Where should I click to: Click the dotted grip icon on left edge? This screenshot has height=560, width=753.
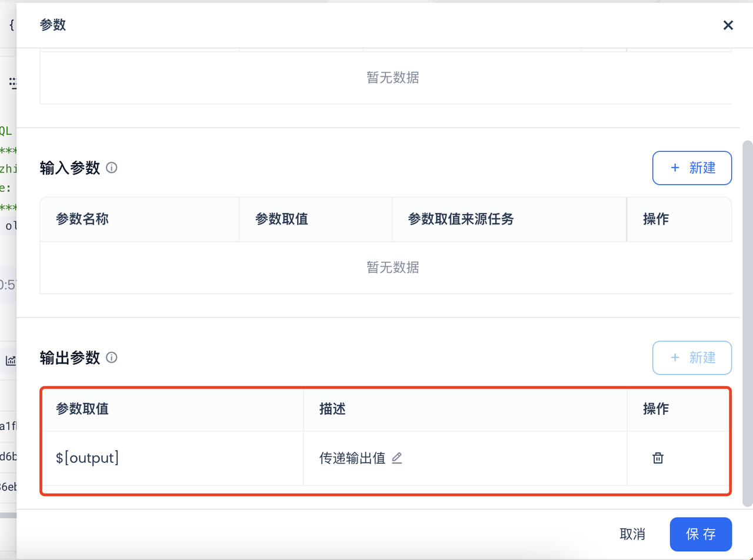[x=12, y=83]
